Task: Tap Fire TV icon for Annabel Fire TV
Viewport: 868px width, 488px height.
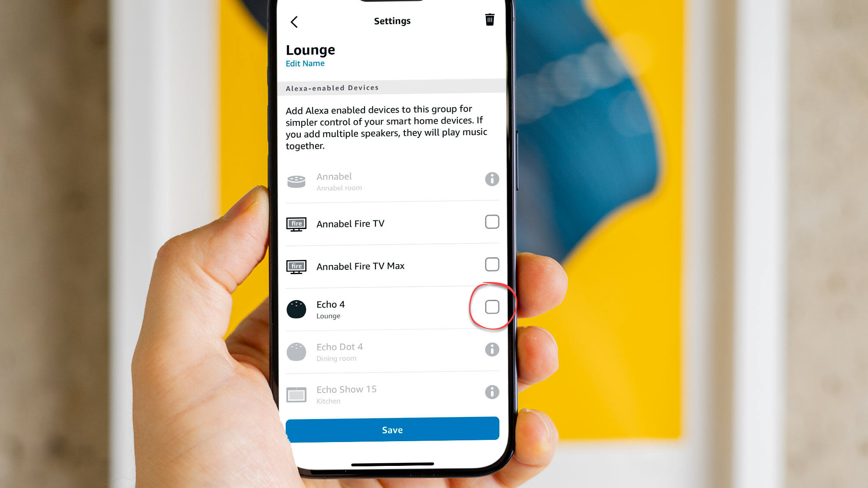Action: (296, 224)
